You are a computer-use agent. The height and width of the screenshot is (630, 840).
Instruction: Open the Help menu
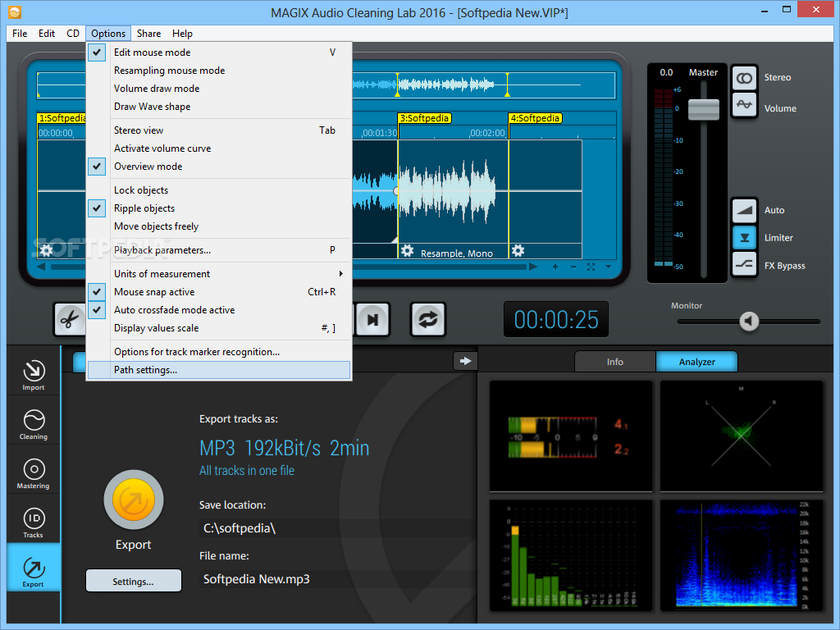182,33
